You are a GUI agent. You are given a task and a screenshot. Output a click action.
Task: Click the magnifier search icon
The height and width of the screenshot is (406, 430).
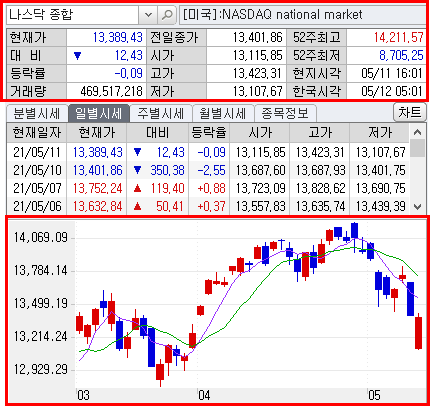167,15
